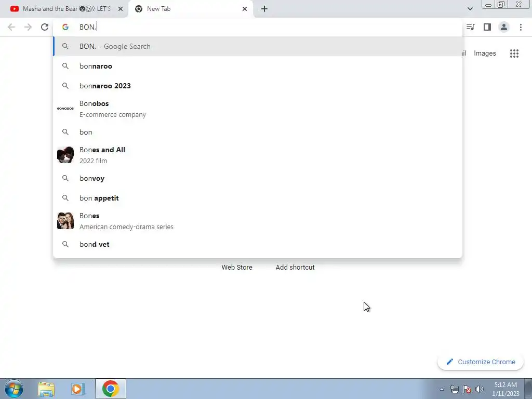Click the Show desktop strip

point(528,389)
